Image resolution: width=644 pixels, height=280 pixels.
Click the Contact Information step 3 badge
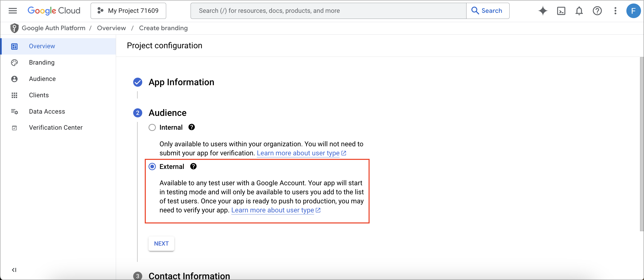137,276
